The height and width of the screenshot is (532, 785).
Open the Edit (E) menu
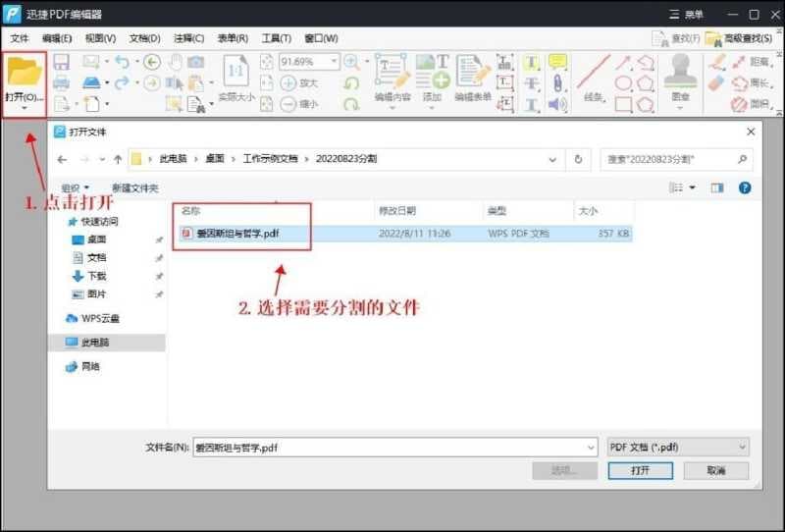[x=57, y=38]
